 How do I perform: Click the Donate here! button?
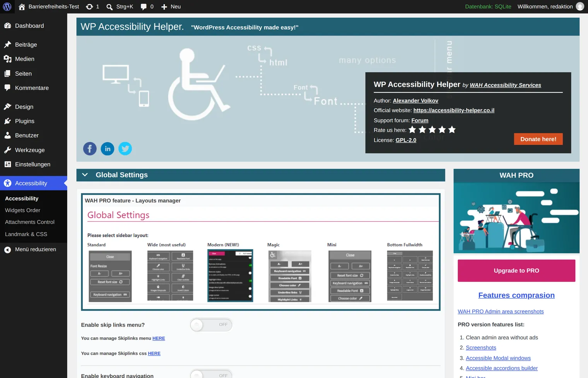click(538, 139)
